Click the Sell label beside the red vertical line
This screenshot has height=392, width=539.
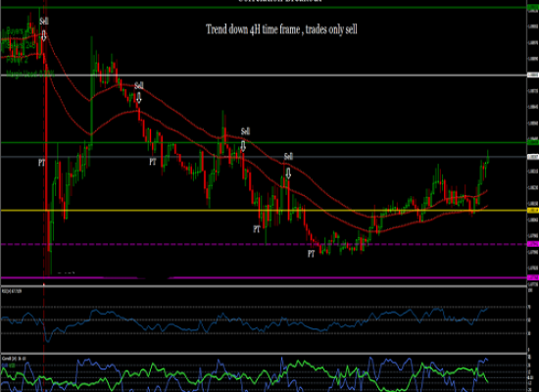click(44, 21)
